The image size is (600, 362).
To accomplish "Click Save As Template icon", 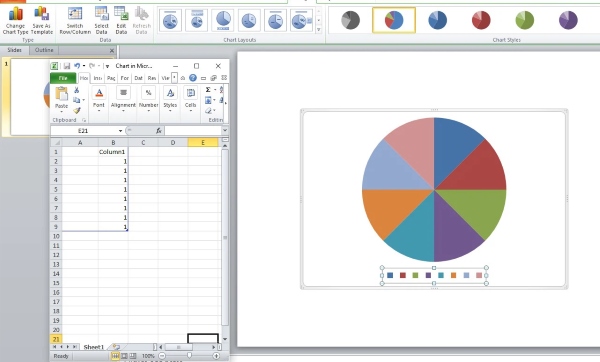I will click(x=41, y=14).
